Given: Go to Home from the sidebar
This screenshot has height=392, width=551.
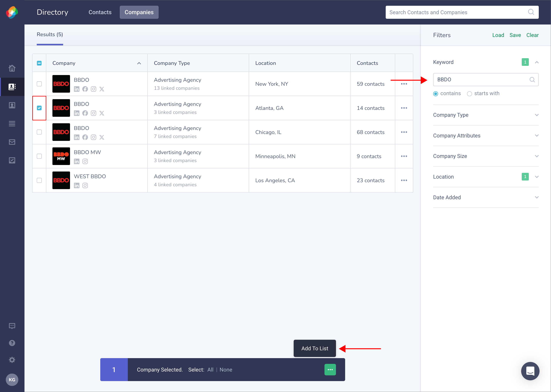Looking at the screenshot, I should click(12, 68).
